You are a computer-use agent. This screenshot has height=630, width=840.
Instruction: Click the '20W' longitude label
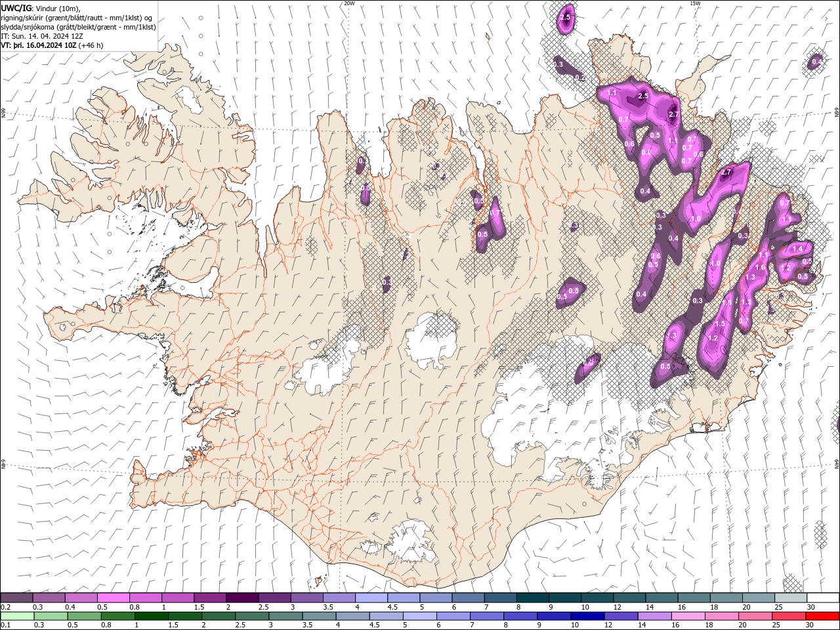click(x=349, y=3)
